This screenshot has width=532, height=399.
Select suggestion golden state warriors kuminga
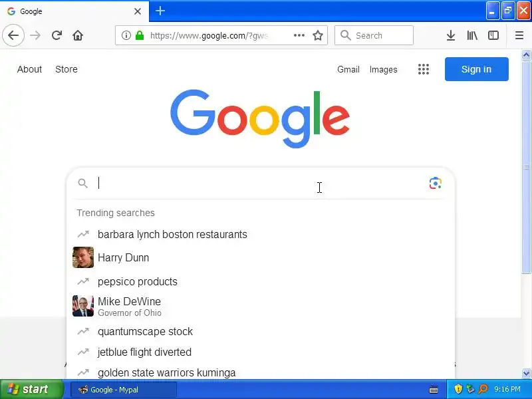(x=261, y=372)
